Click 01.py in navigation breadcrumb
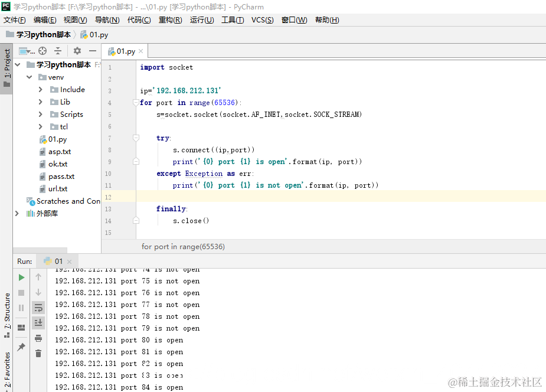Image resolution: width=546 pixels, height=392 pixels. pos(94,34)
